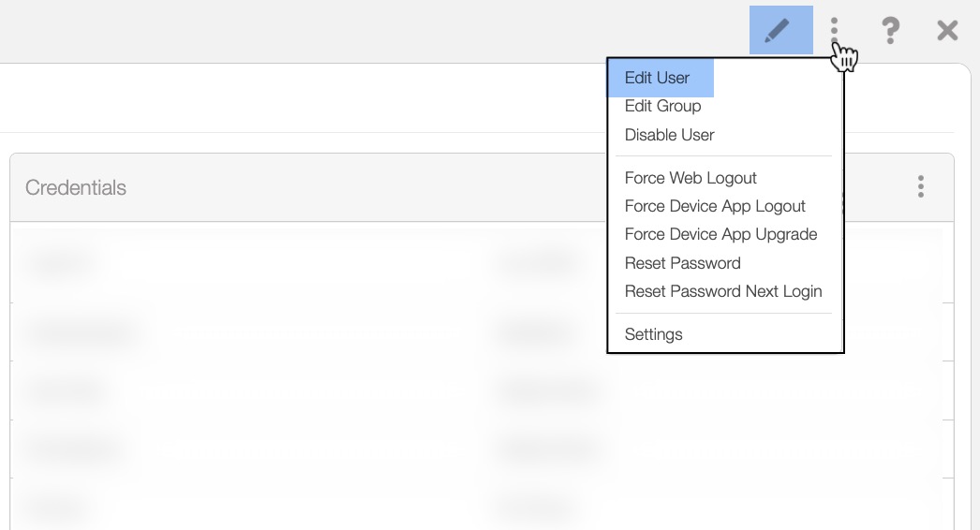
Task: Select Force Web Logout
Action: [x=690, y=178]
